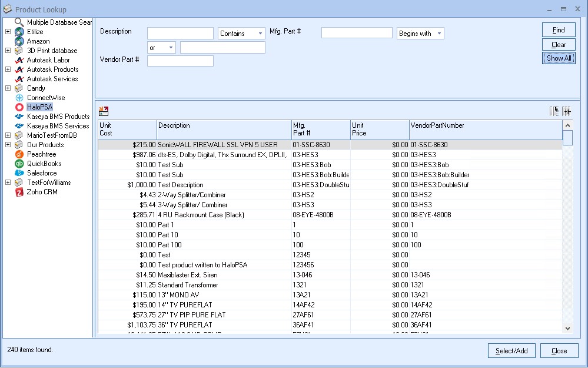
Task: Expand the Etilize tree node
Action: [x=8, y=32]
